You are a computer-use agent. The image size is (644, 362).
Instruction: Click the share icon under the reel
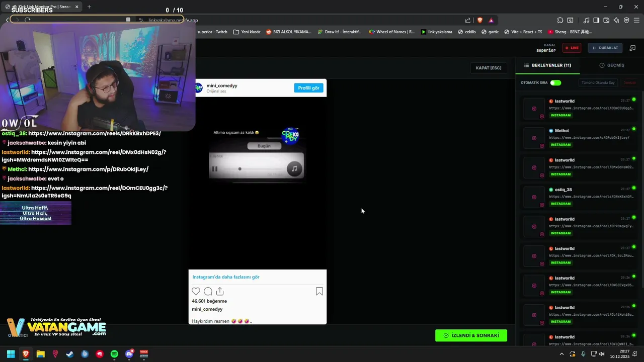[220, 291]
